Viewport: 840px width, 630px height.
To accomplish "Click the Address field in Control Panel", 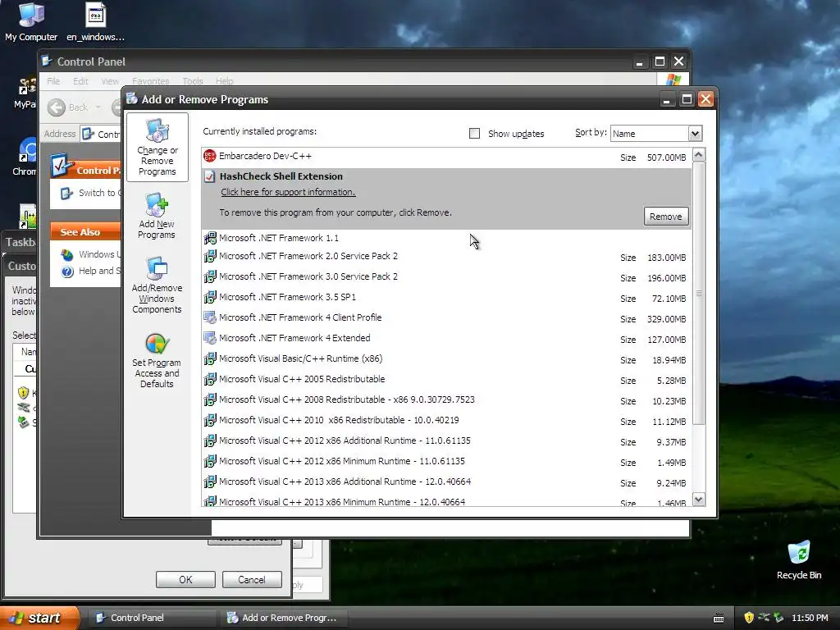I will [x=102, y=134].
